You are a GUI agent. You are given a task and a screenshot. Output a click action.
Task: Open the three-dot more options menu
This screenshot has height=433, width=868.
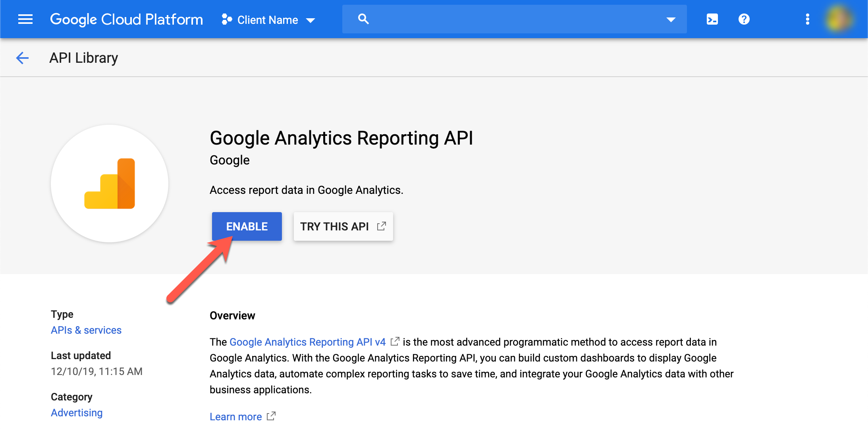coord(807,19)
